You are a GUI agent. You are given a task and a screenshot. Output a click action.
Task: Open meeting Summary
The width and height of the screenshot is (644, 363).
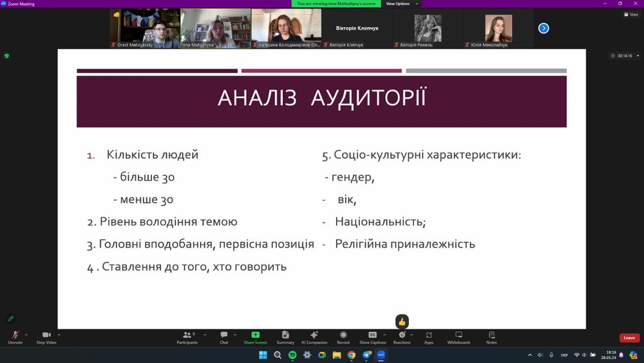point(285,337)
